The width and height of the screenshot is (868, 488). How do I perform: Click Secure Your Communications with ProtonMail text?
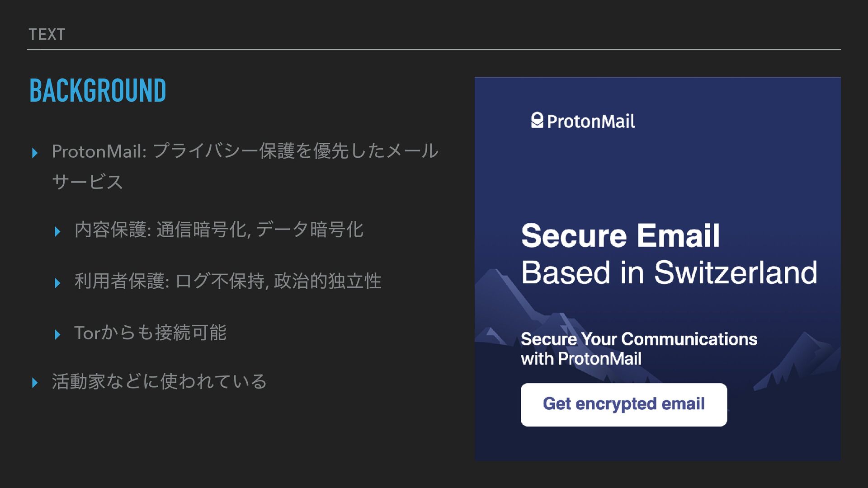pyautogui.click(x=638, y=348)
